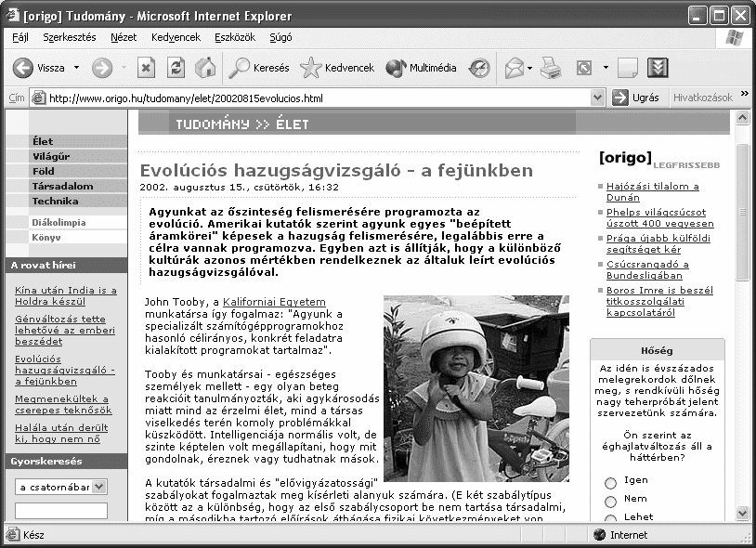Click the vertical scrollbar thumb

coord(742,212)
